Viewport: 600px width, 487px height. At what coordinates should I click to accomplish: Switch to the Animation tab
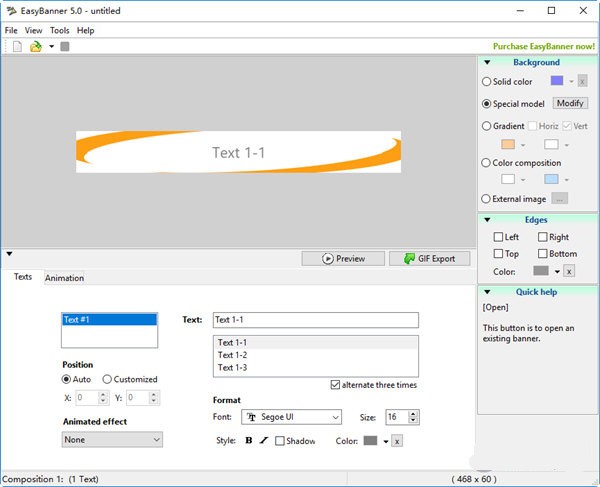coord(64,278)
